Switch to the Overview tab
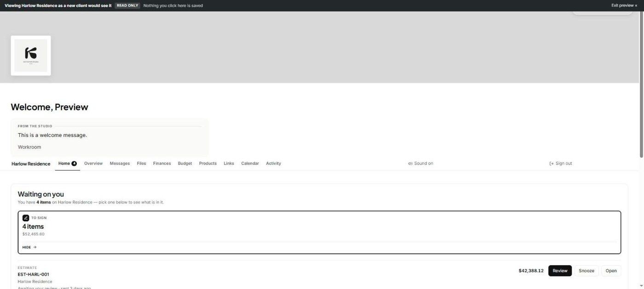The width and height of the screenshot is (644, 289). tap(93, 164)
